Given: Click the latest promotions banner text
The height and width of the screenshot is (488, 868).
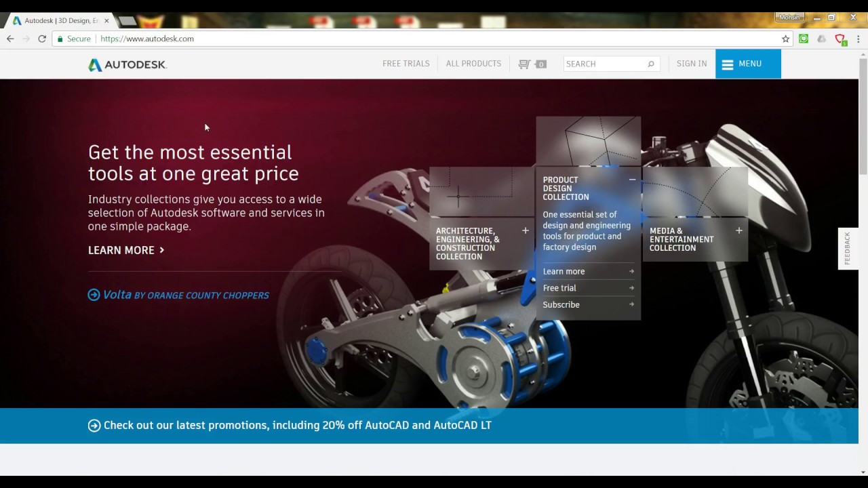Looking at the screenshot, I should click(x=298, y=426).
